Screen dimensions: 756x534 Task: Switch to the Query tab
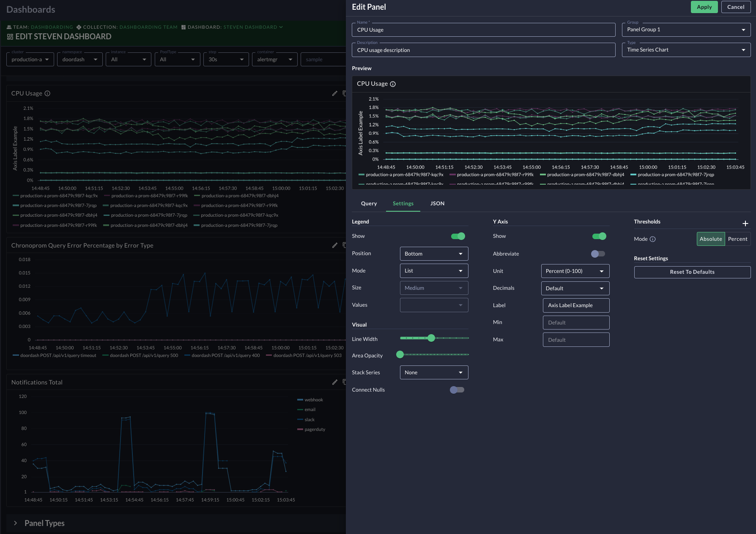[x=369, y=204]
